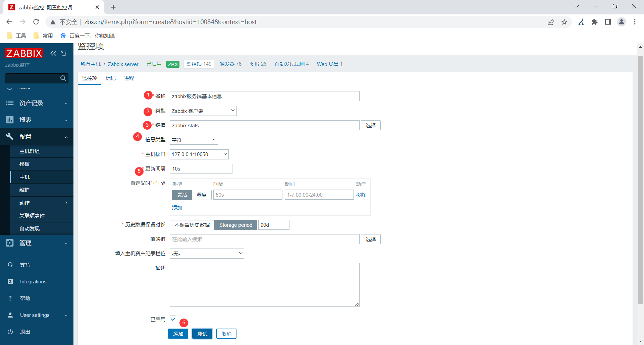Open the browser extensions puzzle icon

coord(595,22)
